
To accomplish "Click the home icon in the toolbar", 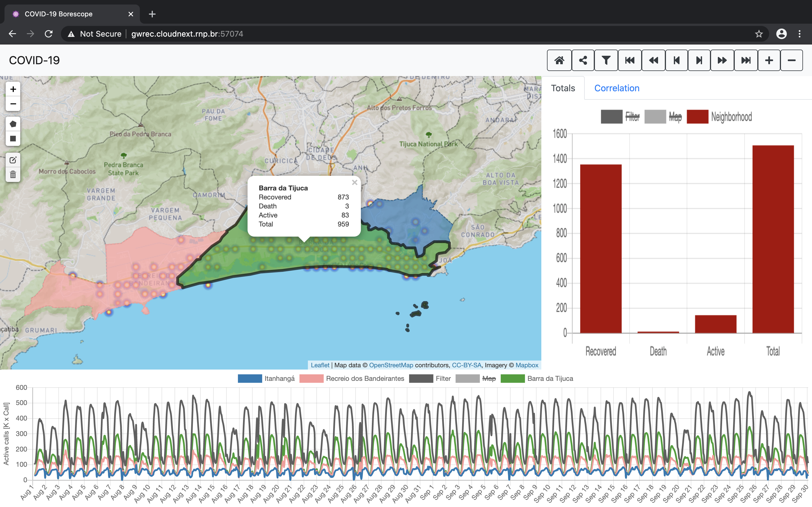I will pos(559,60).
